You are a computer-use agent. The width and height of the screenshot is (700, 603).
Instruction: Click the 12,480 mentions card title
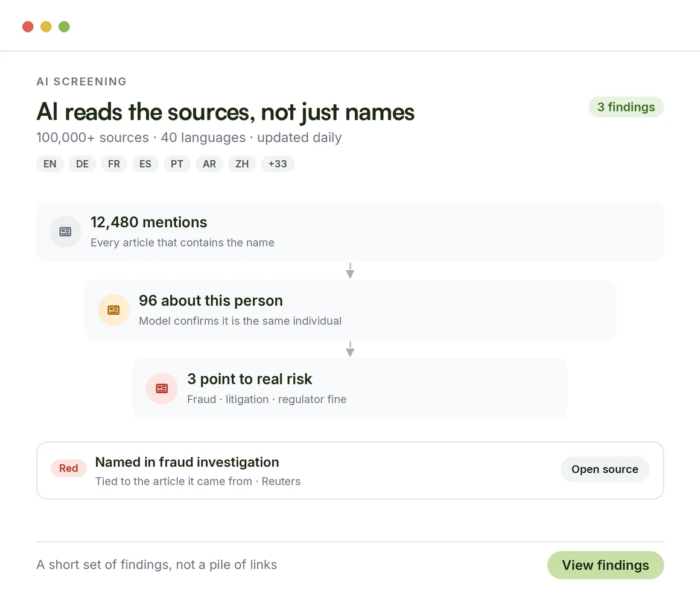tap(148, 222)
